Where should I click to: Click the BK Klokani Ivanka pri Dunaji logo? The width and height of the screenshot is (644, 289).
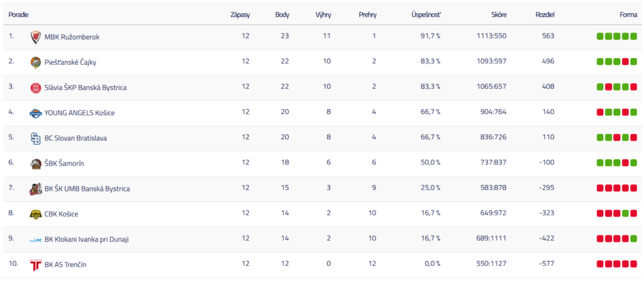[x=36, y=240]
